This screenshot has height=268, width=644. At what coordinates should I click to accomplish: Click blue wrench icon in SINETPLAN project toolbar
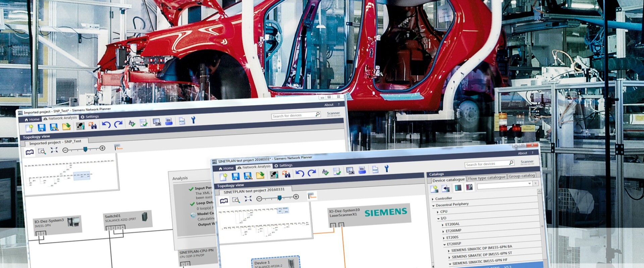click(386, 169)
